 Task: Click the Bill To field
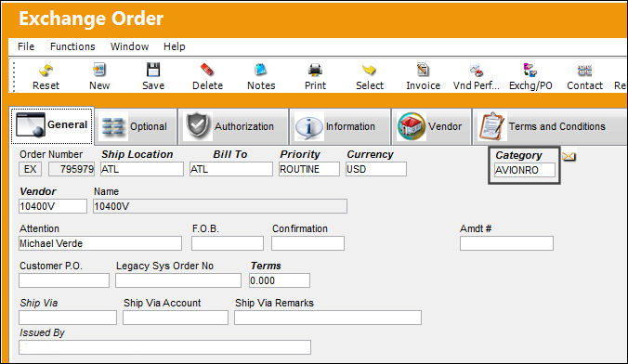coord(231,169)
